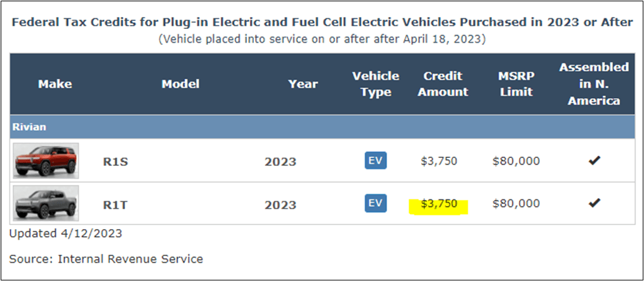
Task: Click the checkmark in the R1S row
Action: (594, 161)
